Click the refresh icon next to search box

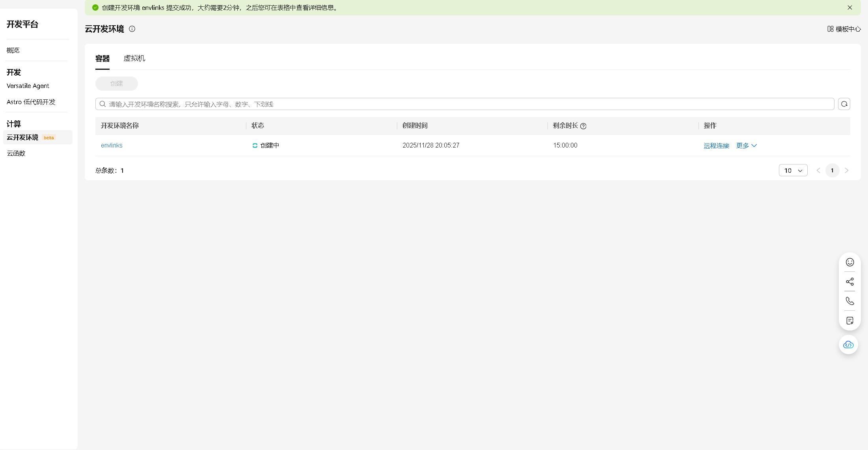[x=844, y=104]
